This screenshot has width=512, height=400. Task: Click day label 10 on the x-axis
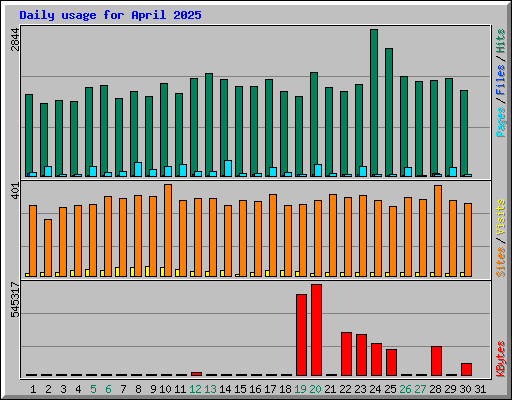(x=165, y=389)
